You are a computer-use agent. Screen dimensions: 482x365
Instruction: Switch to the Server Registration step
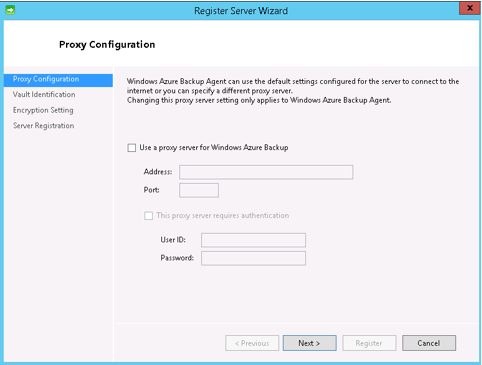43,126
